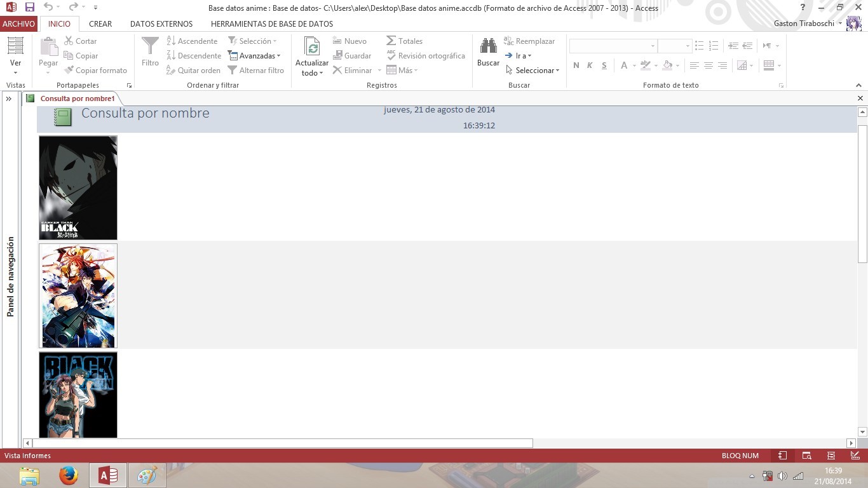This screenshot has width=868, height=488.
Task: Open the Ir a dropdown
Action: (x=519, y=55)
